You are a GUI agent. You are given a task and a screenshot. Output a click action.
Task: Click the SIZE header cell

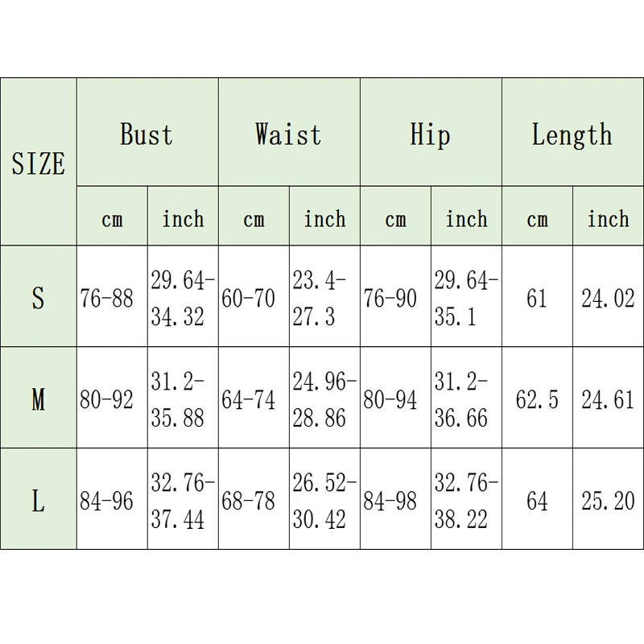tap(38, 163)
